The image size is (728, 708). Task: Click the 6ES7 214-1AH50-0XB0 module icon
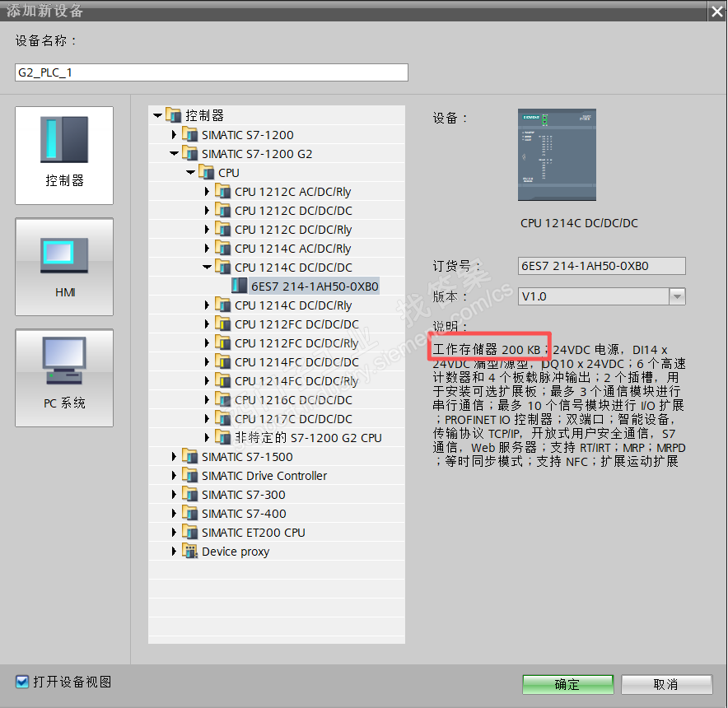[x=239, y=286]
